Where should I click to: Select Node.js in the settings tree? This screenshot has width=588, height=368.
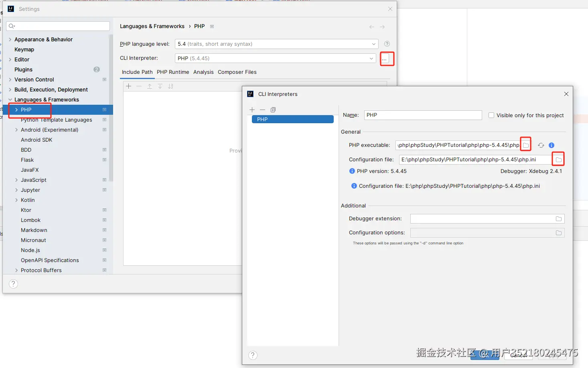30,250
